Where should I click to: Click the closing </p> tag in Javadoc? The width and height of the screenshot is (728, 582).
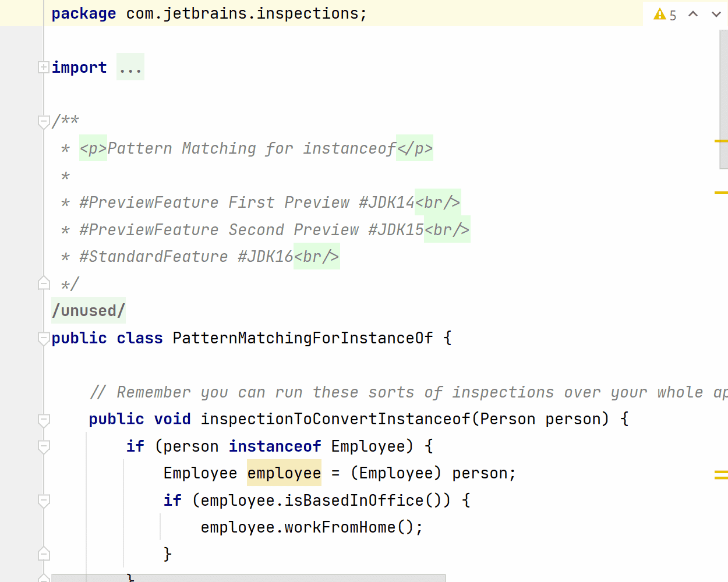coord(415,148)
